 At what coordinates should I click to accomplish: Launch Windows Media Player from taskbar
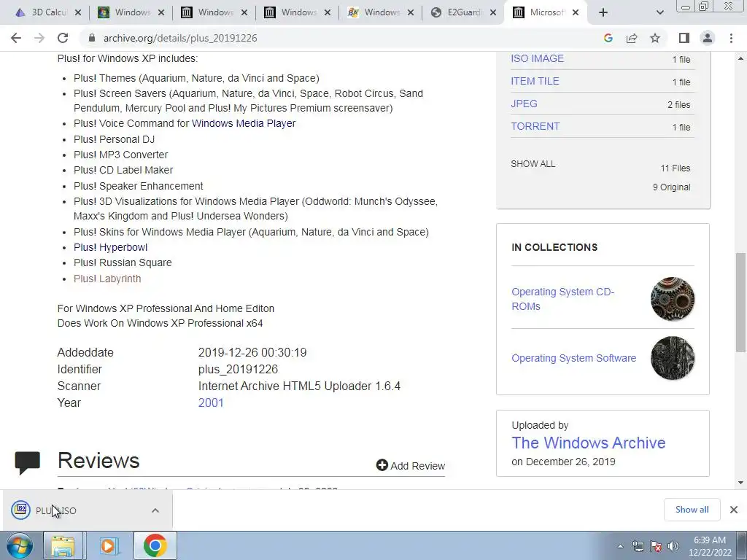(108, 545)
